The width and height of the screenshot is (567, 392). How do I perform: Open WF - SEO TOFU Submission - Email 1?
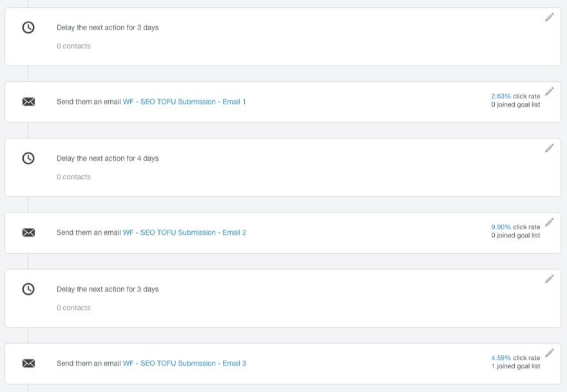pos(184,102)
